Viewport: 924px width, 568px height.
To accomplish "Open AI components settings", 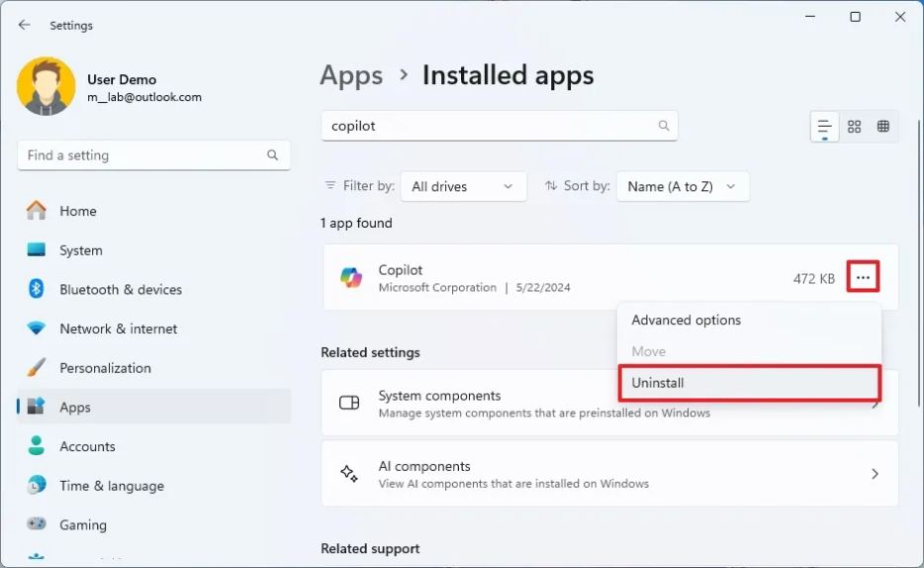I will [610, 474].
